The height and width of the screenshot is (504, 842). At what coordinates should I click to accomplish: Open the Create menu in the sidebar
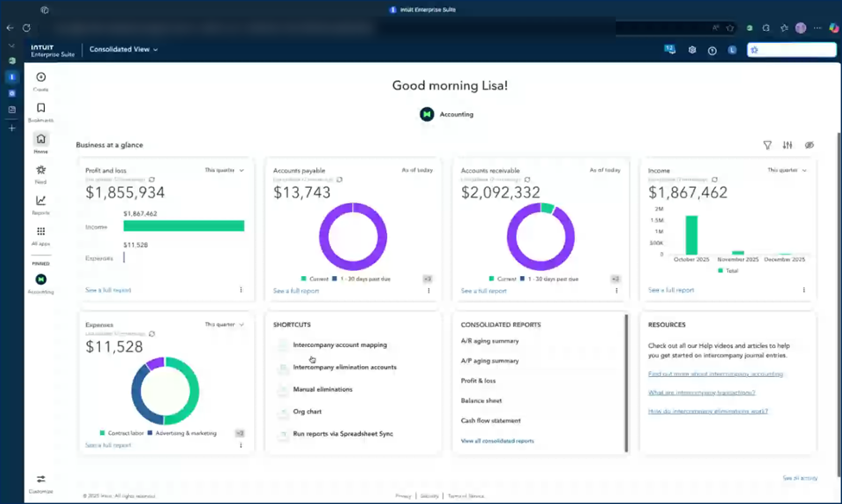tap(41, 78)
